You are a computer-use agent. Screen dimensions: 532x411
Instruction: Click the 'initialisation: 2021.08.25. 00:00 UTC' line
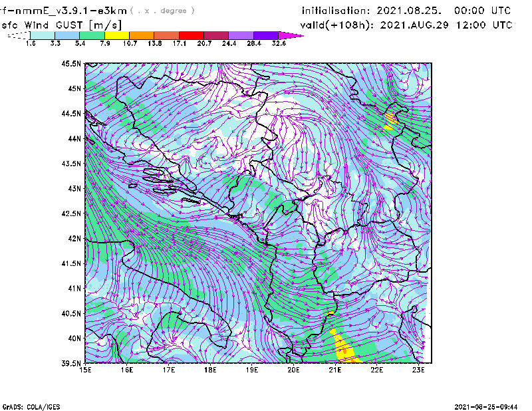click(x=406, y=11)
